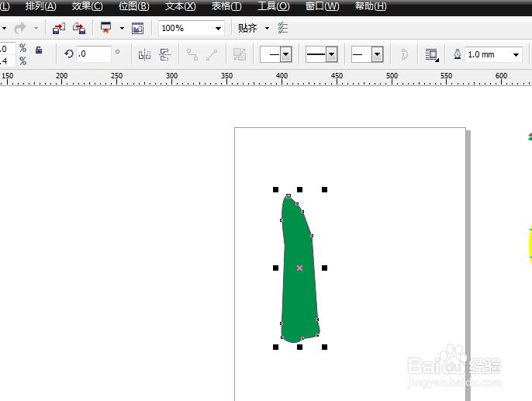Toggle the lock ratio padlock
This screenshot has width=532, height=401.
click(39, 50)
